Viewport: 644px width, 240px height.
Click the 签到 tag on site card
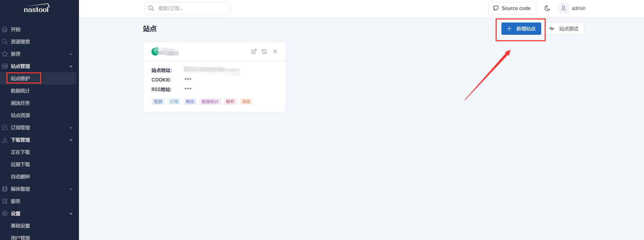point(158,102)
